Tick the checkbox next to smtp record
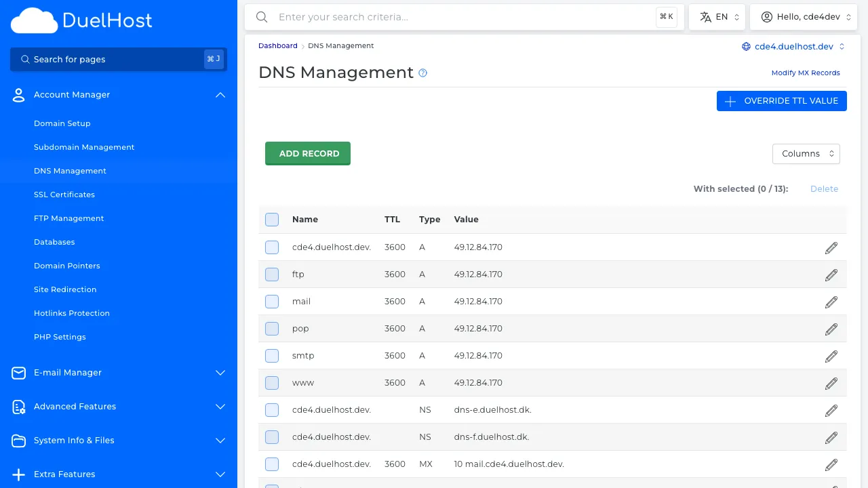Image resolution: width=868 pixels, height=488 pixels. (271, 355)
